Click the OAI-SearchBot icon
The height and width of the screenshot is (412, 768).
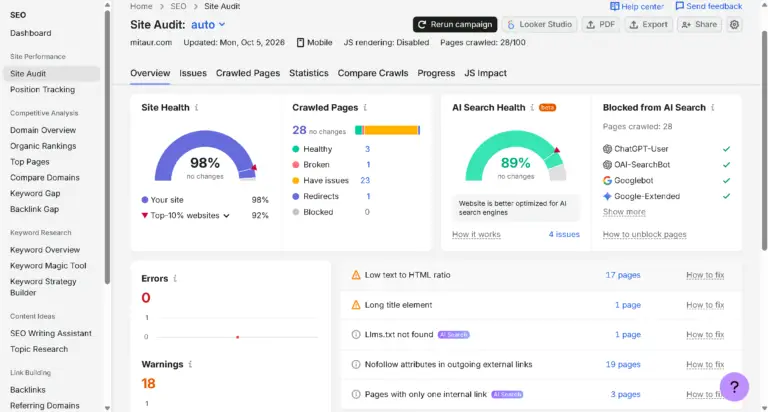[607, 165]
